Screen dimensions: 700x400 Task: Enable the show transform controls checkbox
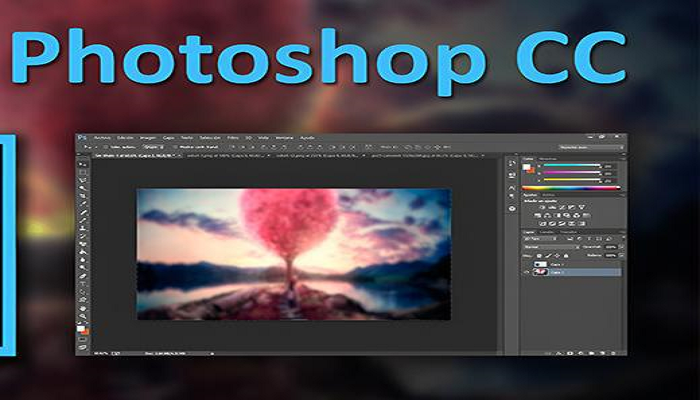click(174, 146)
